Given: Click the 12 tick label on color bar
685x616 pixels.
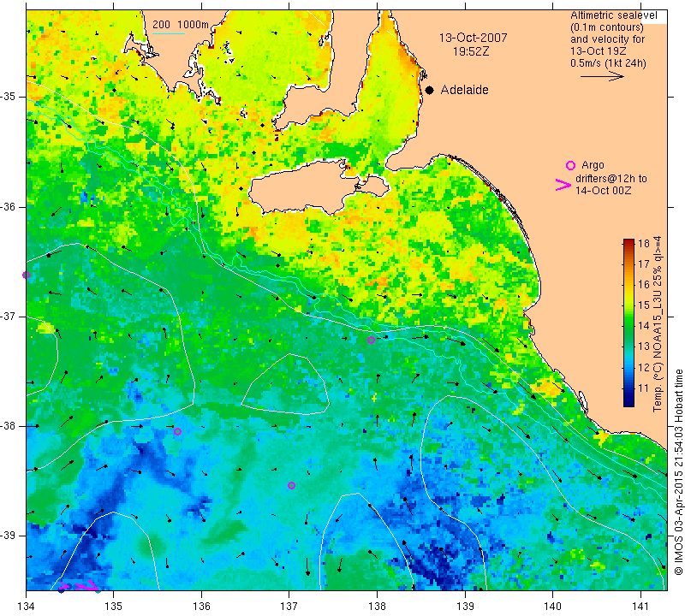Looking at the screenshot, I should pyautogui.click(x=644, y=367).
